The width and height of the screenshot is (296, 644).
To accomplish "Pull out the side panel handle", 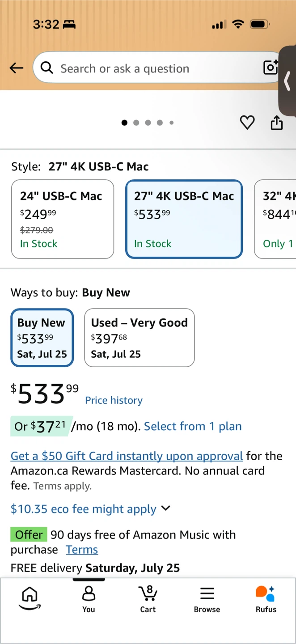I will [288, 81].
